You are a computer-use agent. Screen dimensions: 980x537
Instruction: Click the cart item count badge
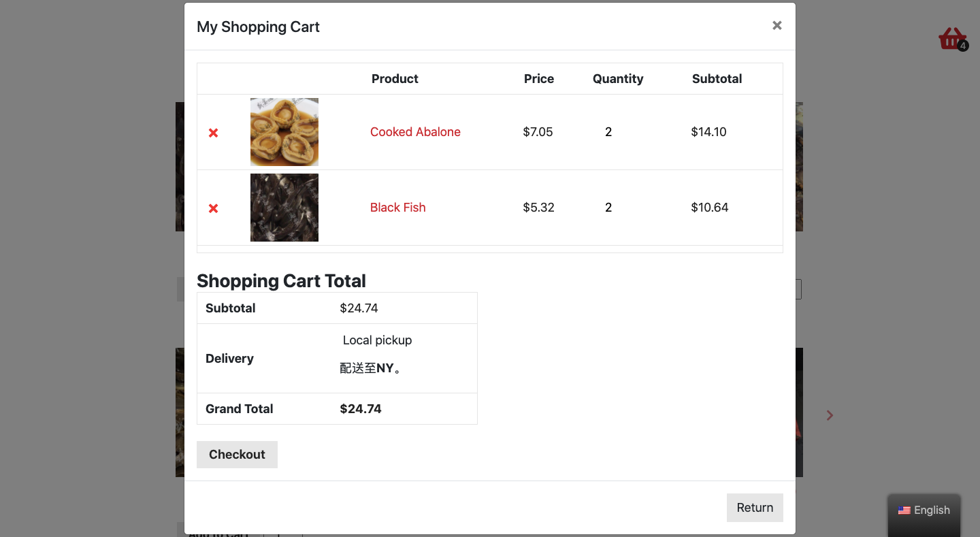[x=962, y=46]
